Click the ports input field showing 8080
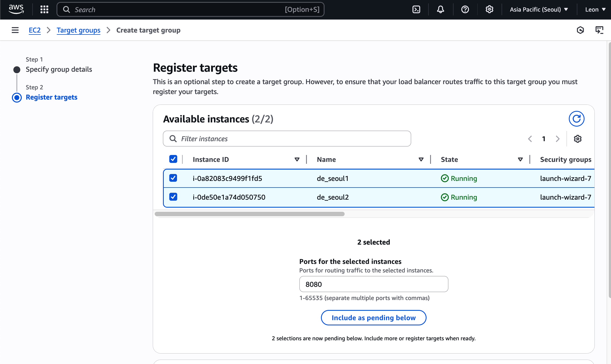Screen dimensions: 611x364 click(373, 284)
